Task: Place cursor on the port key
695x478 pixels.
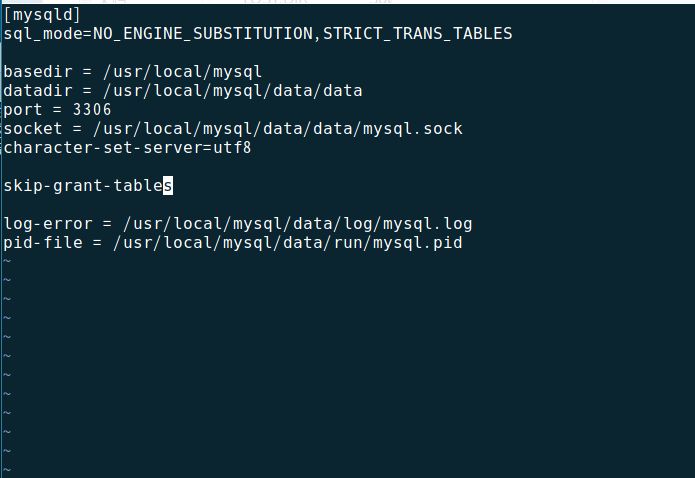Action: coord(23,110)
